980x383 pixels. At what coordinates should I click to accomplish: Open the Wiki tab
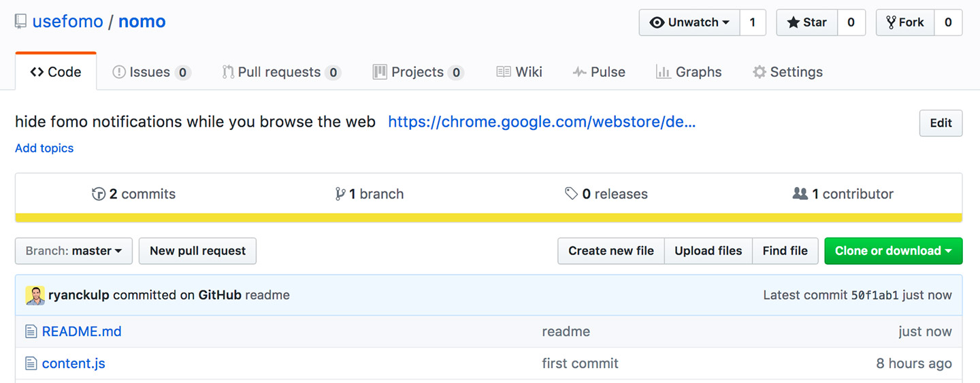(x=519, y=72)
